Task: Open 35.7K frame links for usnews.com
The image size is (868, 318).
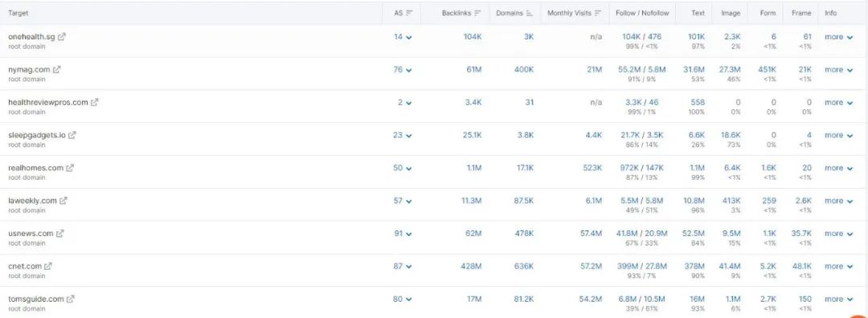Action: coord(801,234)
